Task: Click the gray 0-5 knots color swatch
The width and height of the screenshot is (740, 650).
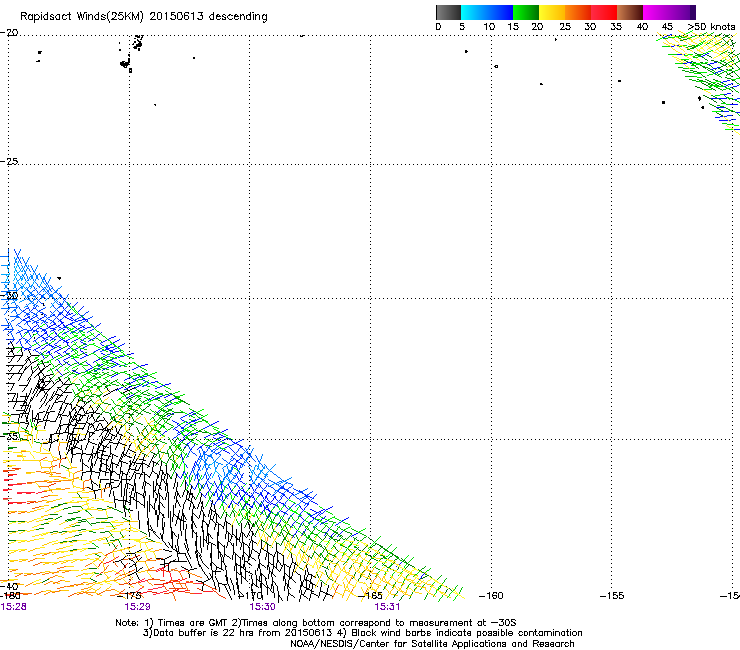Action: [x=448, y=12]
